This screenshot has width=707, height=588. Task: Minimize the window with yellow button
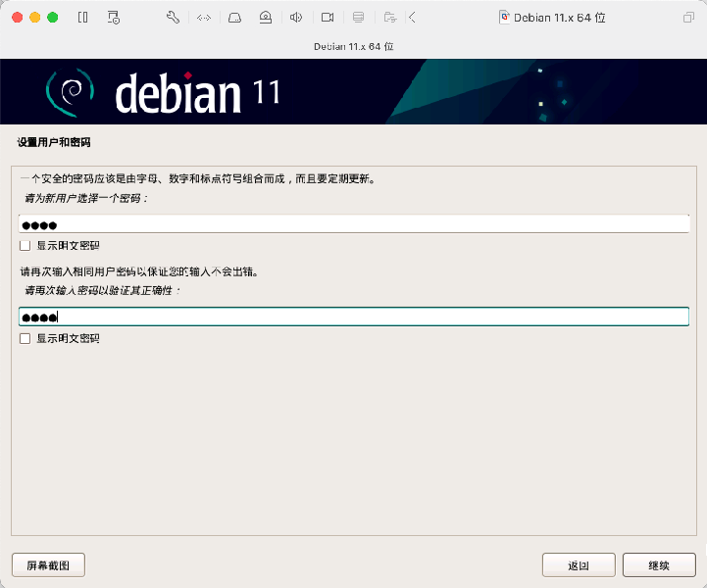(x=34, y=18)
